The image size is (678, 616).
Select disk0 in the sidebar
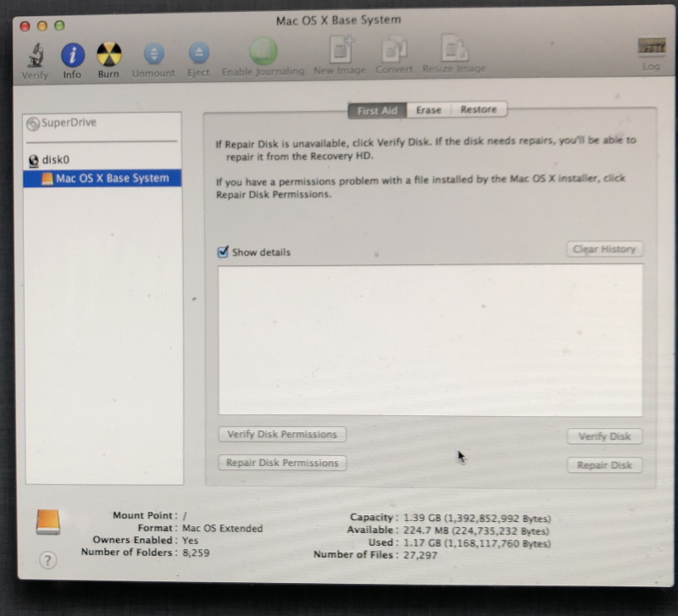102,160
